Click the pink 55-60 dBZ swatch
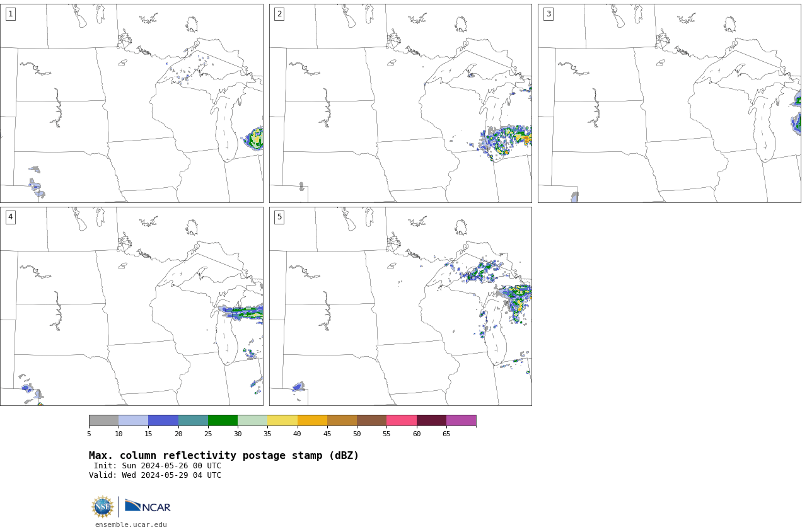807x532 pixels. (402, 420)
